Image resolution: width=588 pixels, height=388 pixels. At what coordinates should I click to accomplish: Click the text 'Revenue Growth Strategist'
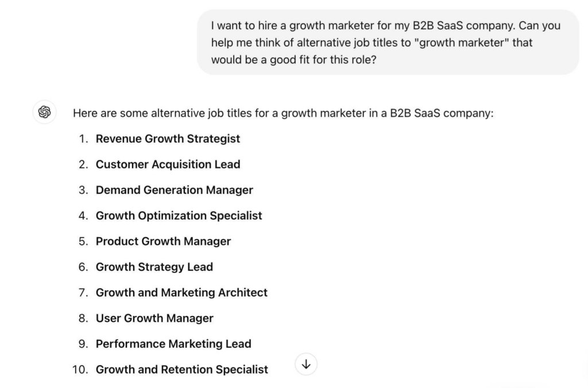168,139
